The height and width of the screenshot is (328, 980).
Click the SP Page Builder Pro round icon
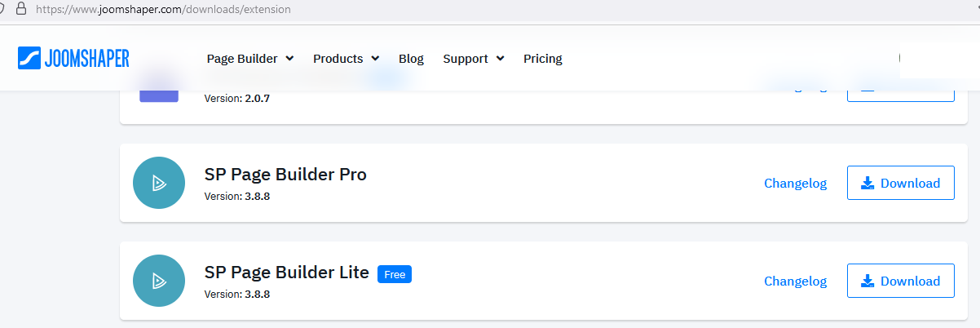159,183
